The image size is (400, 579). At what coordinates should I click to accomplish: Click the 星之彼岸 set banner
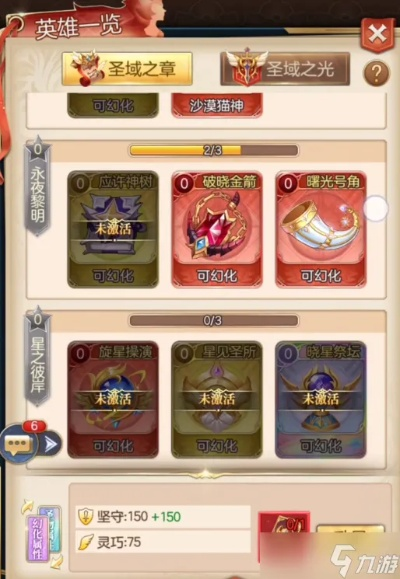point(37,356)
